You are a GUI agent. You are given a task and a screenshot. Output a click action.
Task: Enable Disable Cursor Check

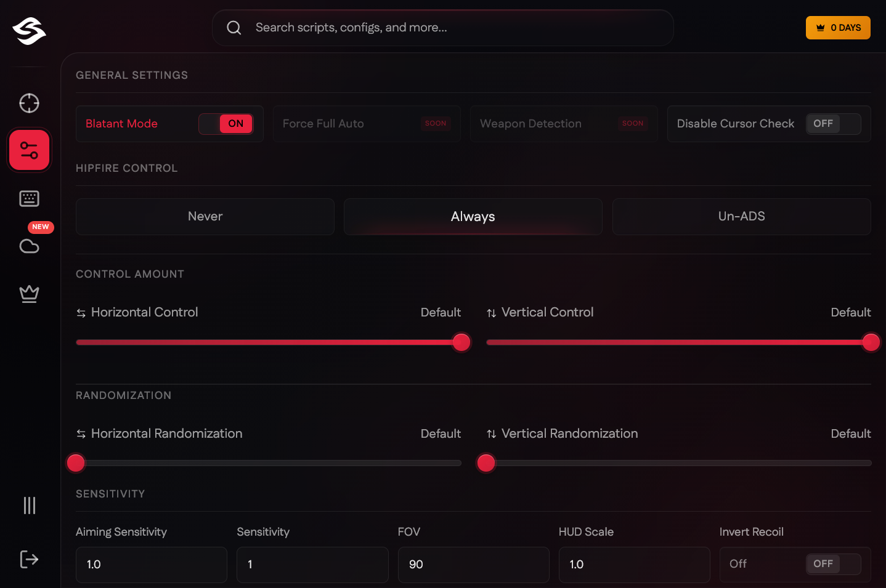[833, 124]
